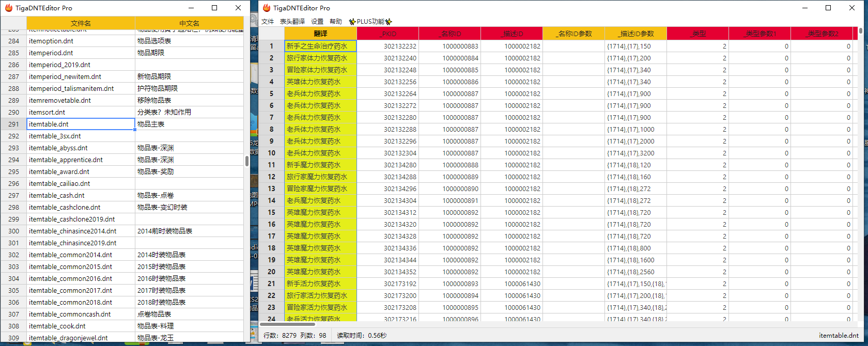Click the PKID cell 302134280
The height and width of the screenshot is (346, 868).
pos(388,165)
